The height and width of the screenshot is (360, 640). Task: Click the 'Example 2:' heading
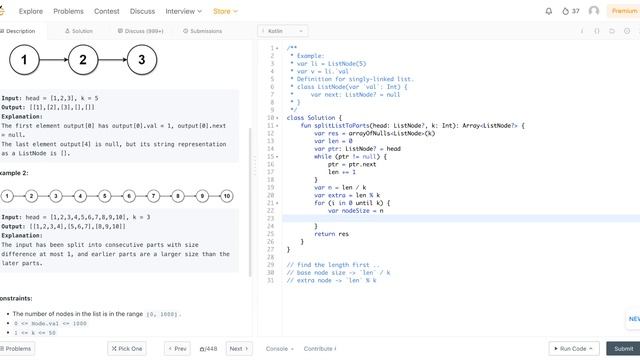click(14, 173)
